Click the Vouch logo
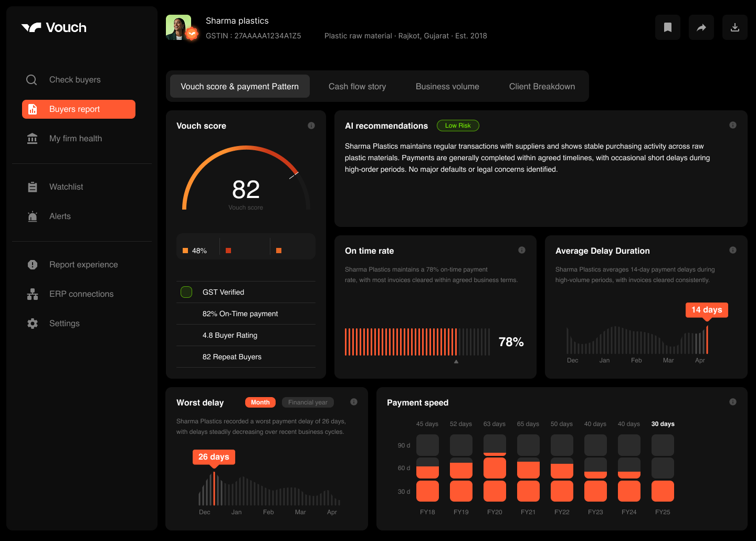This screenshot has width=756, height=541. coord(54,28)
